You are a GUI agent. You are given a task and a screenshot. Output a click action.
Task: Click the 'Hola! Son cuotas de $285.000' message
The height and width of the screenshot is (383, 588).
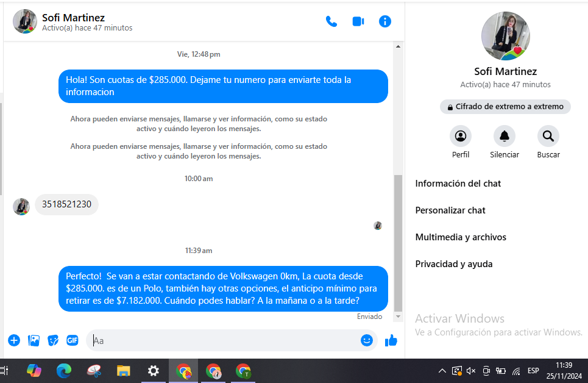(x=223, y=86)
